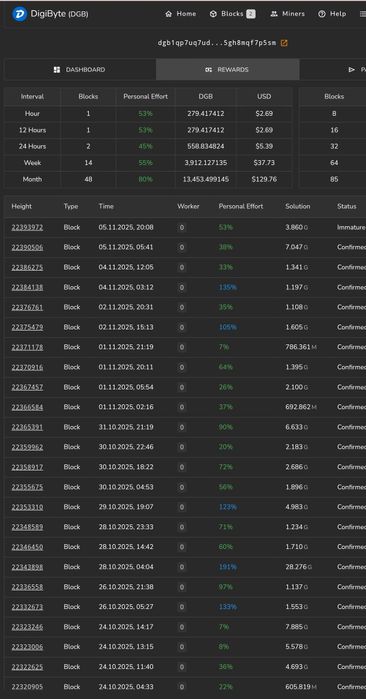Open block height 22346450
The width and height of the screenshot is (366, 699).
click(27, 547)
